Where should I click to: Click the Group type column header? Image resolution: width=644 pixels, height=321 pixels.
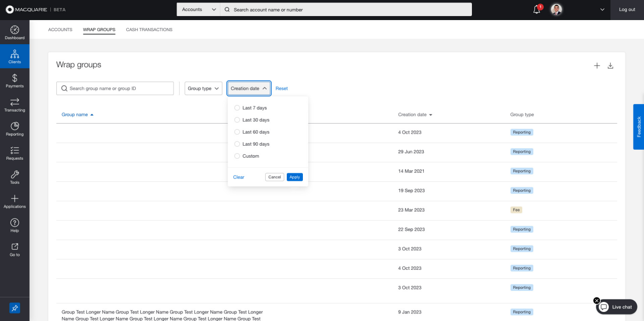coord(522,115)
